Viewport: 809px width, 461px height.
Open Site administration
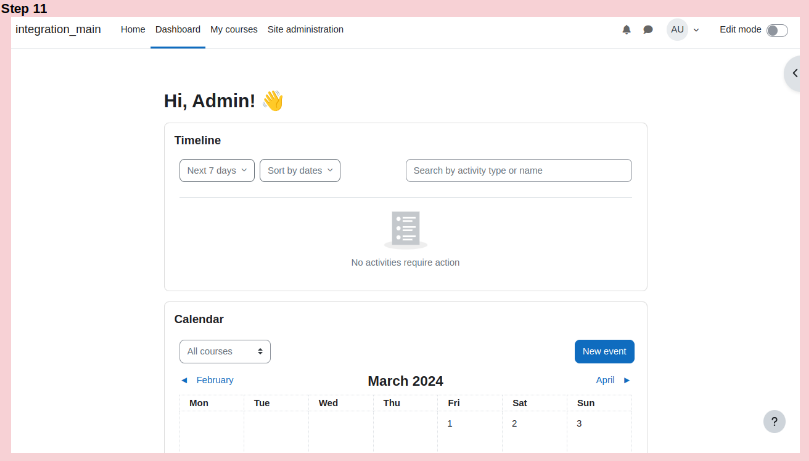tap(305, 30)
